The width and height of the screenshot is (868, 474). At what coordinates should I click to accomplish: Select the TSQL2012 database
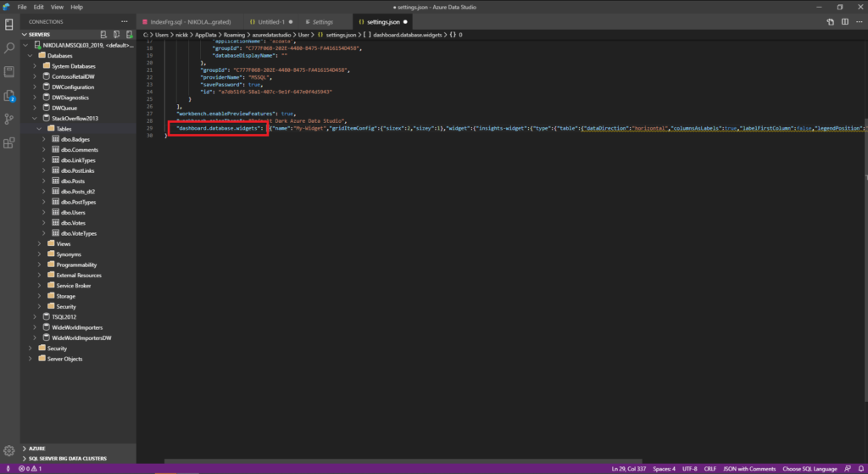point(64,317)
